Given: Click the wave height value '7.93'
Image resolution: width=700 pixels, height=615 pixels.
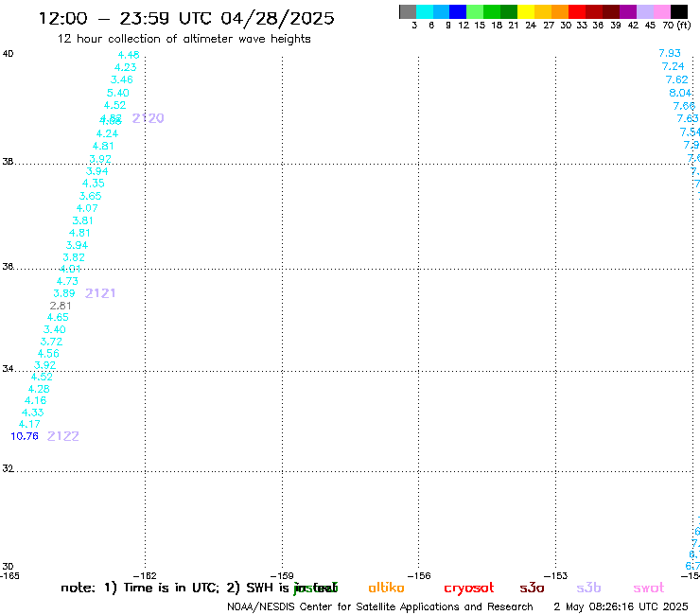Looking at the screenshot, I should (x=670, y=54).
